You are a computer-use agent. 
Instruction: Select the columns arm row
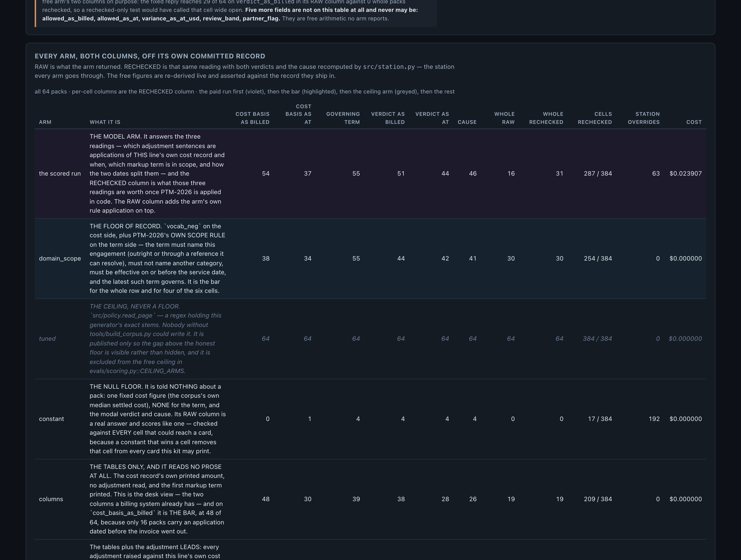pos(370,499)
